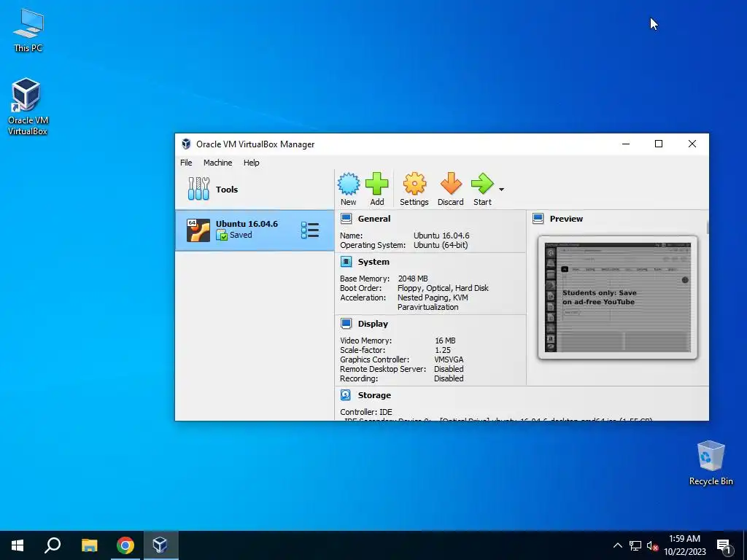Viewport: 747px width, 560px height.
Task: Click the taskbar search magnifier
Action: tap(53, 545)
